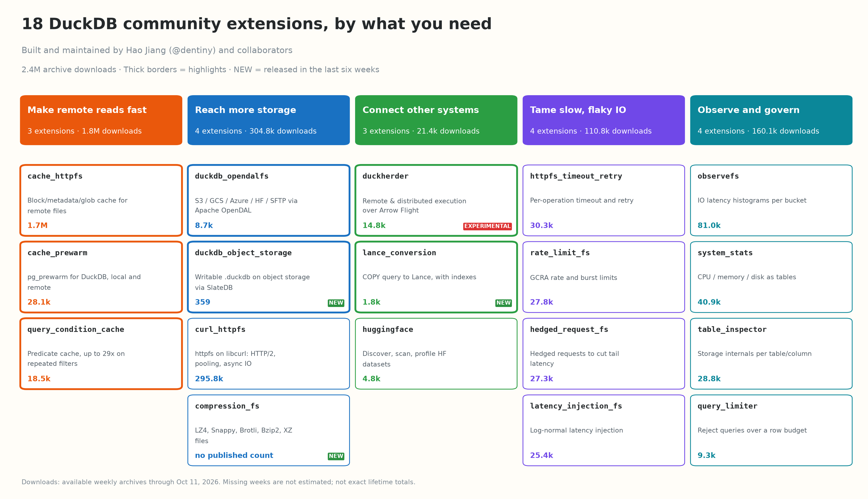Click the NEW badge on duckdb_object_storage
The height and width of the screenshot is (499, 868).
336,303
